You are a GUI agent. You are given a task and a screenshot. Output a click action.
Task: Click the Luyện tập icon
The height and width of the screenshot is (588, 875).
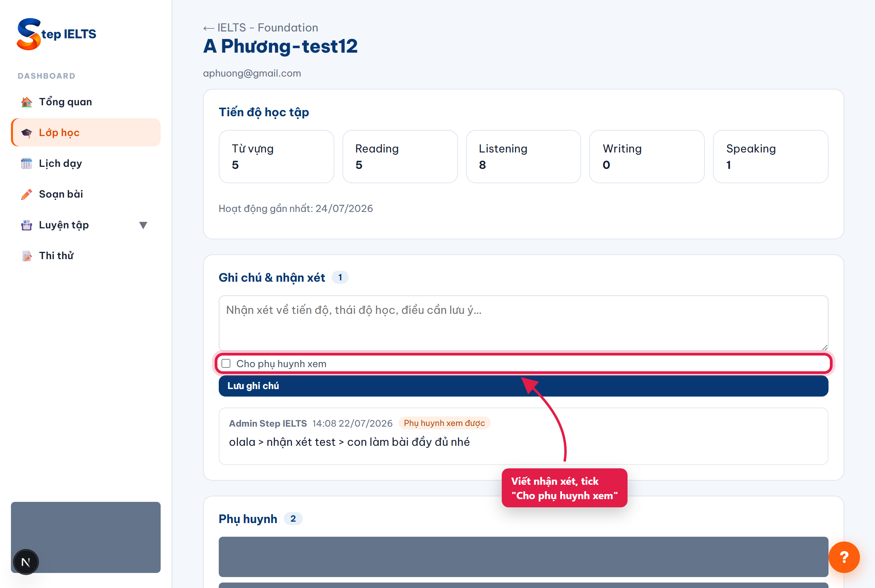tap(26, 225)
